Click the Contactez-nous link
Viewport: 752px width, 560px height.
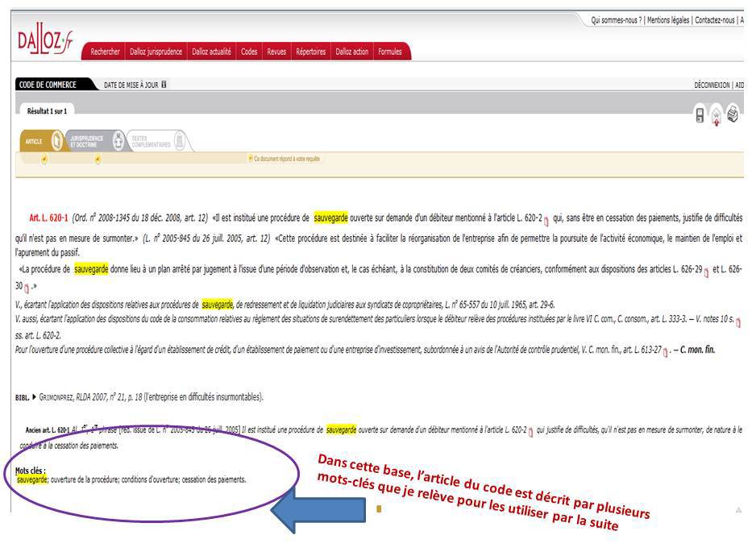click(715, 20)
